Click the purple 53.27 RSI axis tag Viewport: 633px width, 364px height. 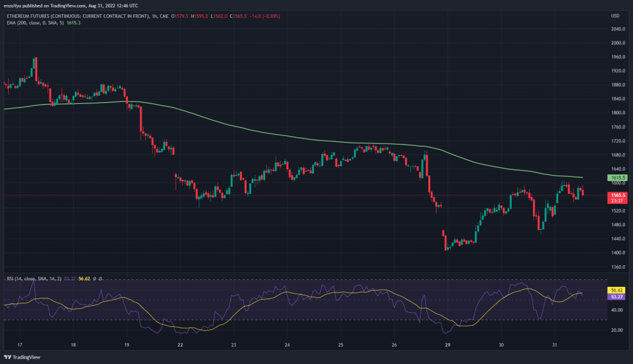(x=616, y=297)
